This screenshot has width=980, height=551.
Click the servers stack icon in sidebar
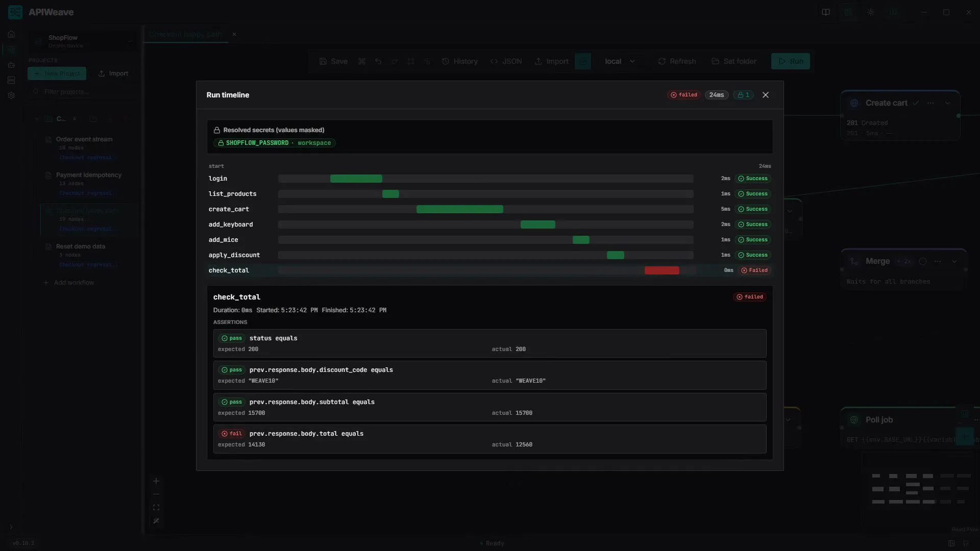pos(11,80)
